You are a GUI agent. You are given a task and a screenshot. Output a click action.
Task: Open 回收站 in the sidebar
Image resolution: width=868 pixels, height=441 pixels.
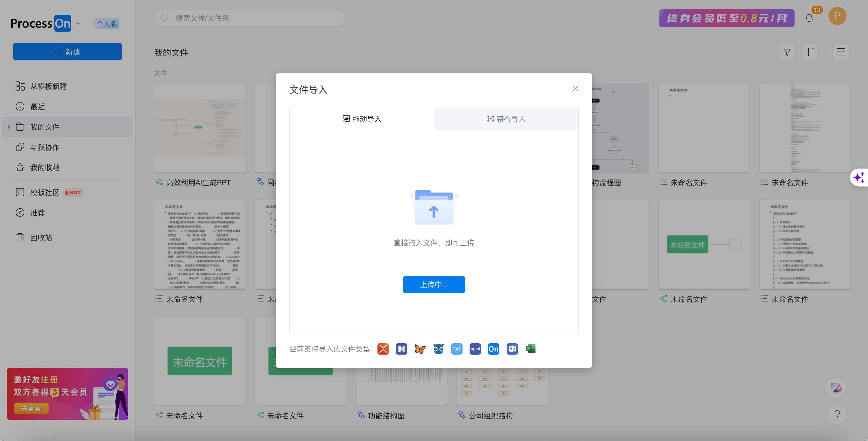[x=68, y=237]
